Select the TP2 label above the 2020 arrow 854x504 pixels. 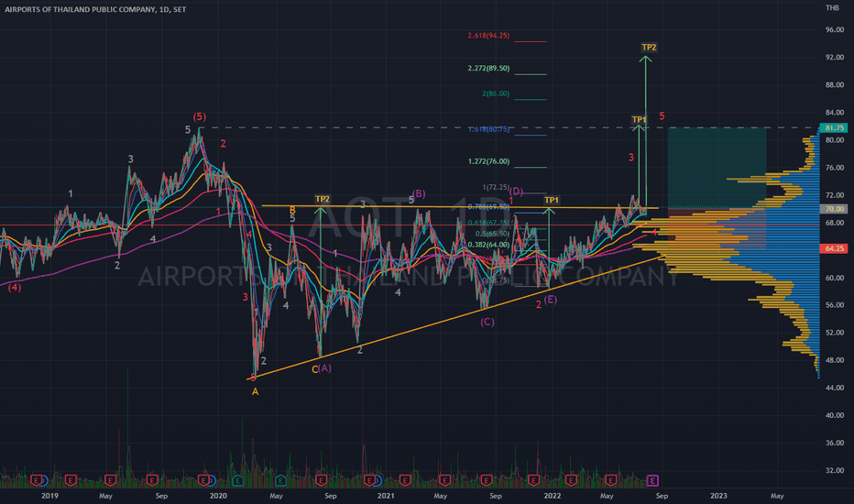322,199
